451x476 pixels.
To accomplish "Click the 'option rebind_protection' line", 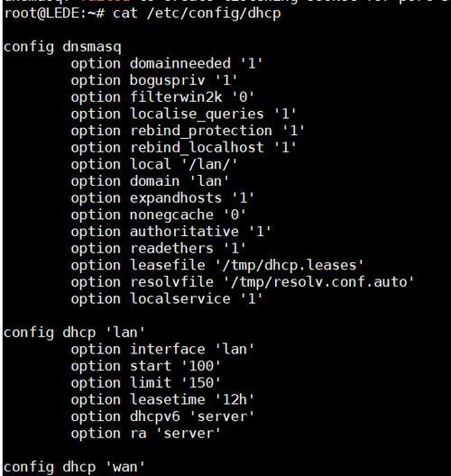I will tap(188, 131).
